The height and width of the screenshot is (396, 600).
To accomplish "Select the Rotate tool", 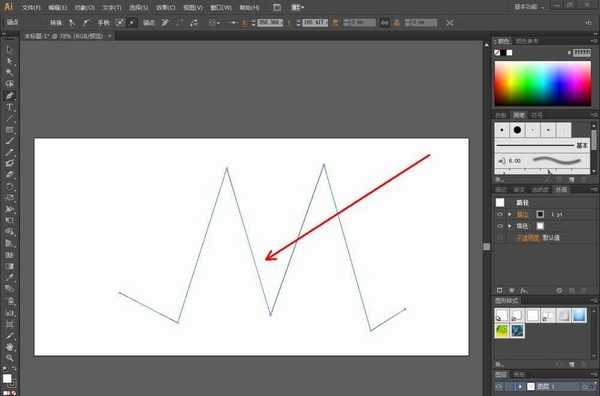I will [x=10, y=187].
